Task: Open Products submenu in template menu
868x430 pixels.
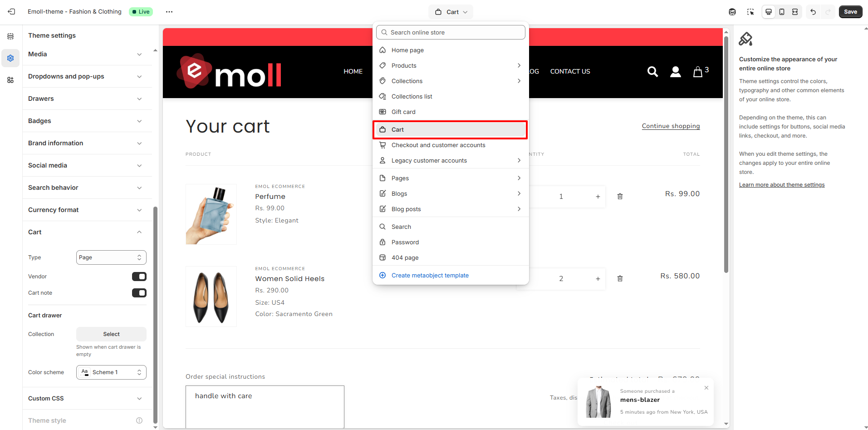Action: pyautogui.click(x=451, y=65)
